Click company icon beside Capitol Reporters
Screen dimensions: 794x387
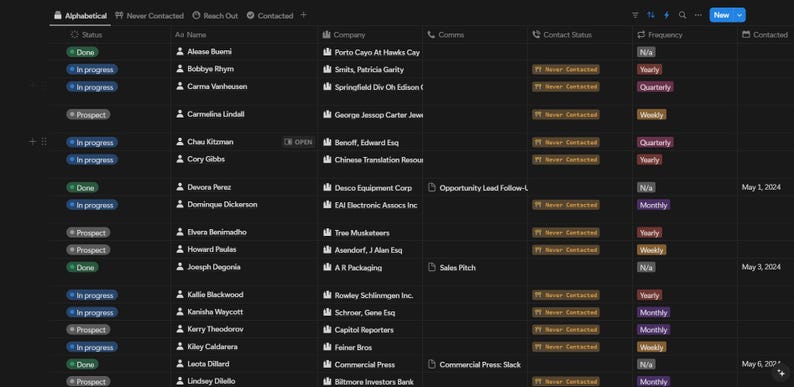tap(327, 330)
